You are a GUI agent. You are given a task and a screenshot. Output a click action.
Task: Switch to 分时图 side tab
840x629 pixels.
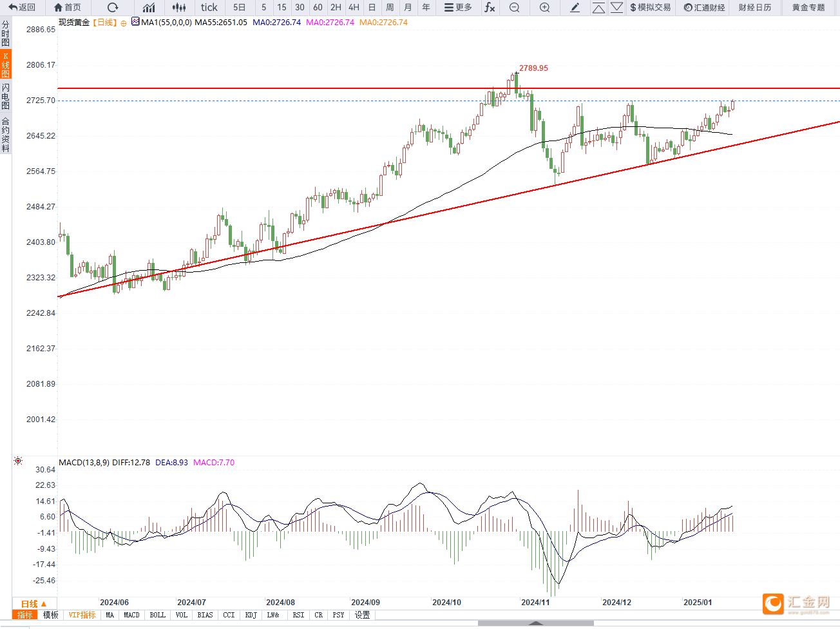[6, 34]
